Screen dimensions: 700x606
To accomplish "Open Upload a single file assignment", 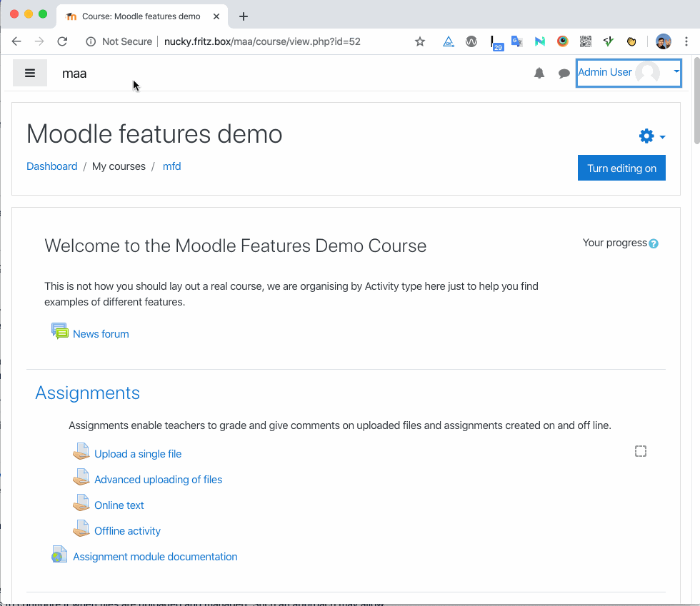I will pyautogui.click(x=138, y=454).
